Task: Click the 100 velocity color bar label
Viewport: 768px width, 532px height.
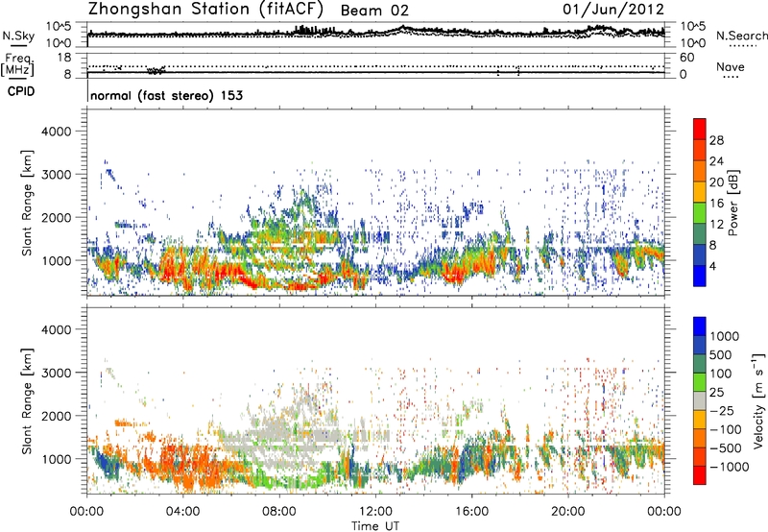Action: (x=721, y=374)
